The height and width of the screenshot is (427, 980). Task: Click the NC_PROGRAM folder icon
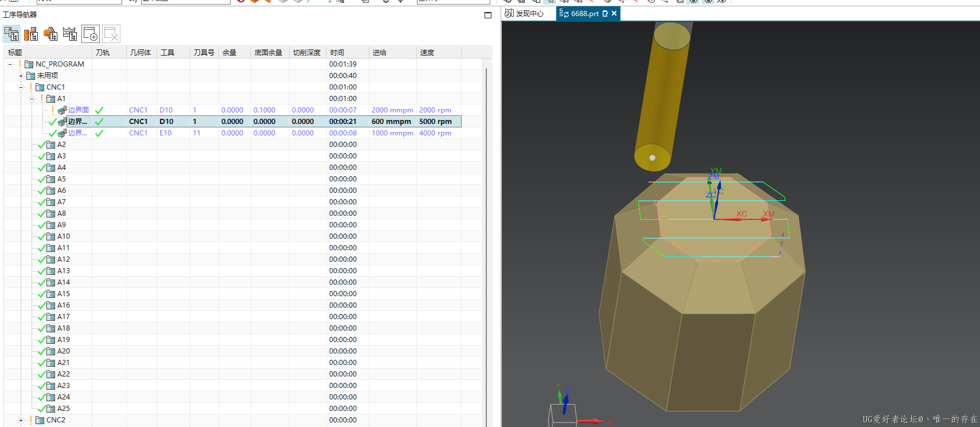coord(29,64)
